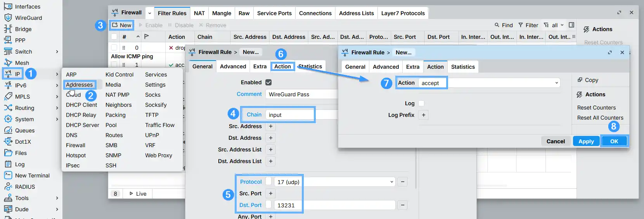The height and width of the screenshot is (219, 644).
Task: Click Cancel in the Firewall Rule dialog
Action: click(556, 141)
